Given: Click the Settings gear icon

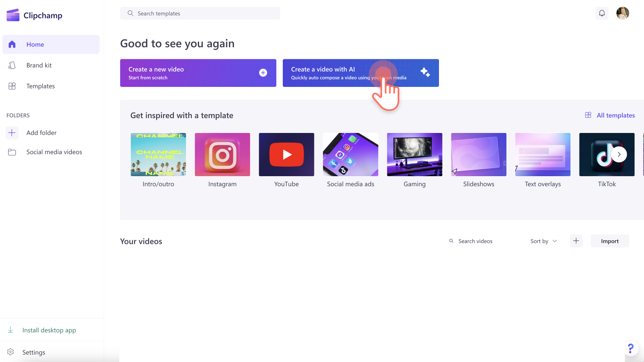Looking at the screenshot, I should click(x=10, y=352).
